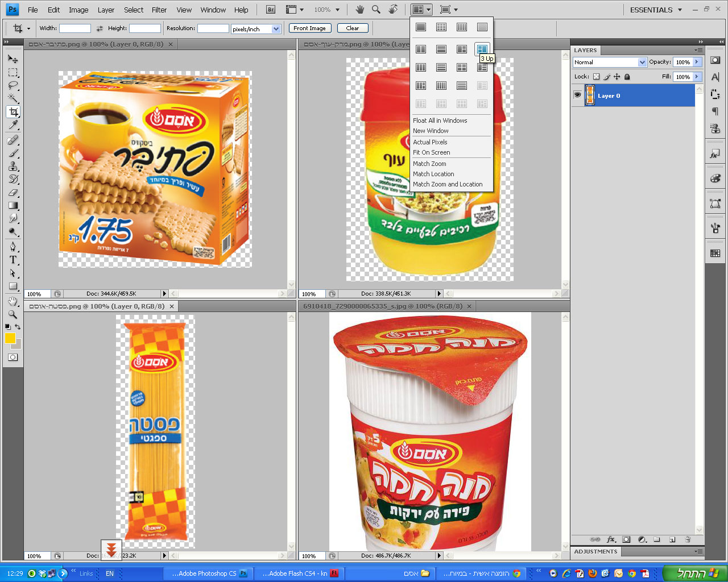728x582 pixels.
Task: Toggle lock transparent pixels
Action: 596,77
